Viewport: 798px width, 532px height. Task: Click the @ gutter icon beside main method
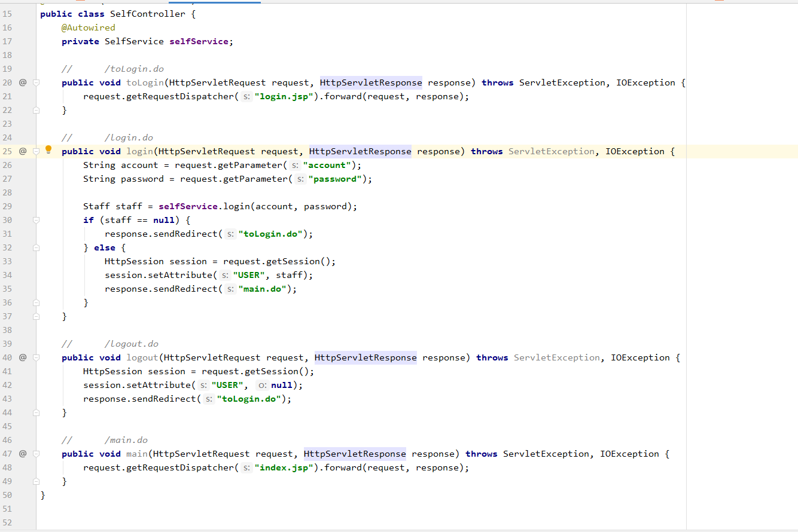click(x=23, y=454)
